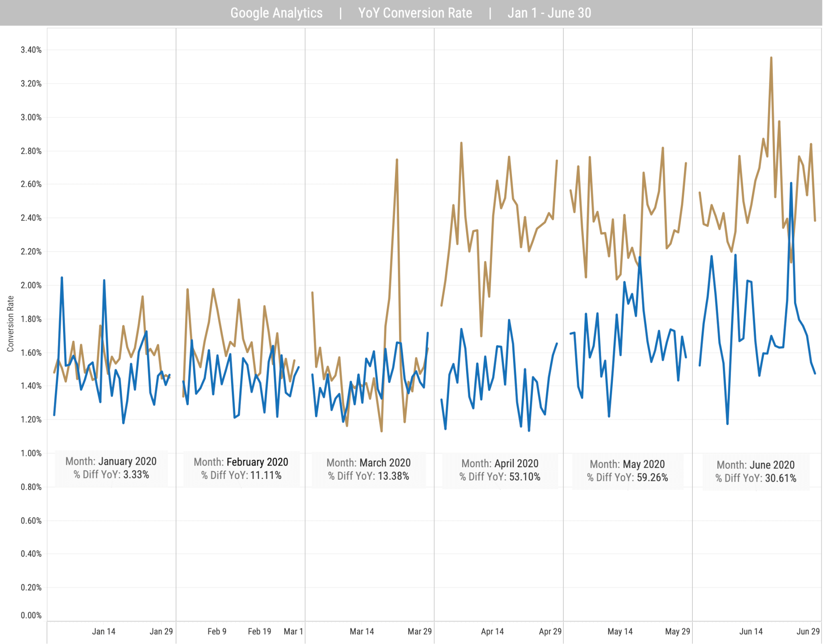This screenshot has height=644, width=823.
Task: Click the 2.80% y-axis label
Action: coord(31,151)
